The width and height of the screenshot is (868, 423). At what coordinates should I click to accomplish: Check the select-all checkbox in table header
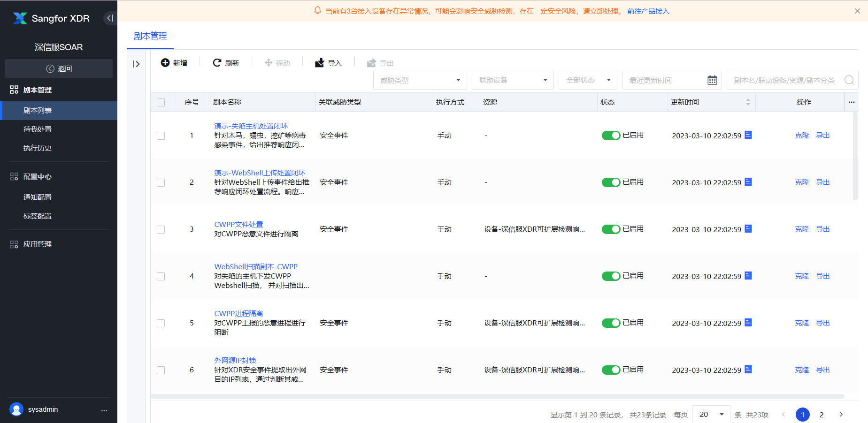(161, 102)
